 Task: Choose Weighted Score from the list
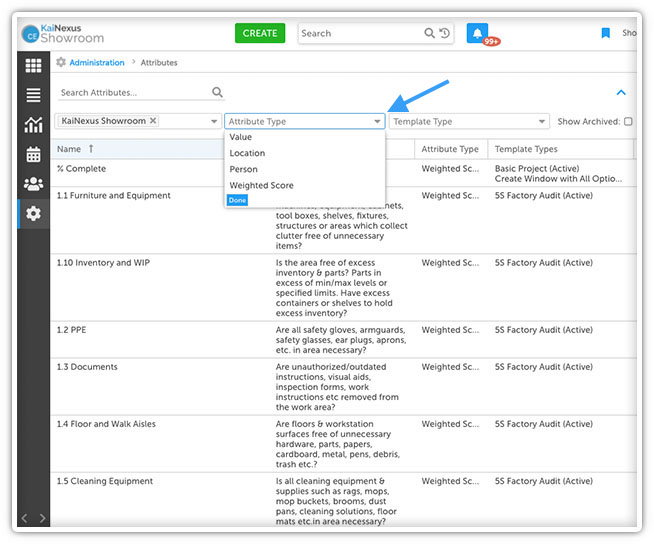click(x=261, y=185)
